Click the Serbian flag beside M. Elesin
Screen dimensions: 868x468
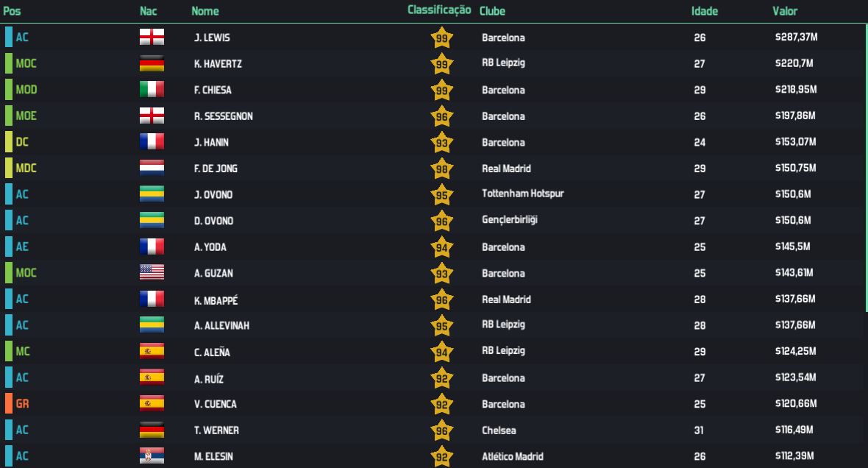point(152,456)
